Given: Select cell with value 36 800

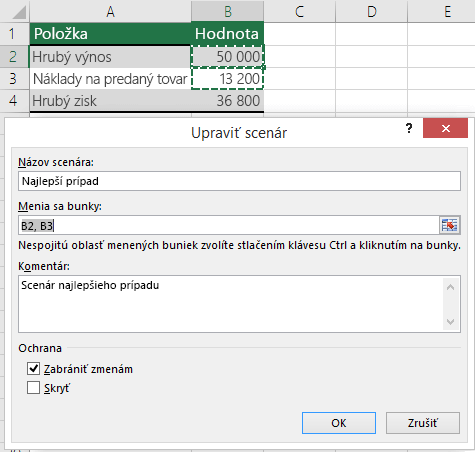Looking at the screenshot, I should (x=228, y=101).
